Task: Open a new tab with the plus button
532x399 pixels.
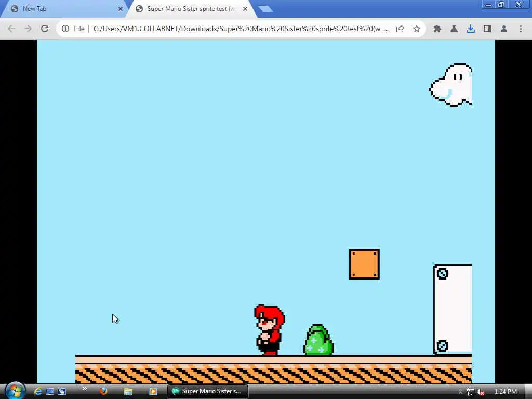Action: 265,9
